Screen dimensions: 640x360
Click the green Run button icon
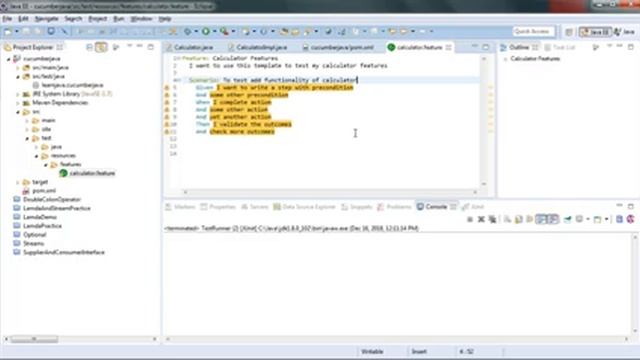click(x=206, y=31)
